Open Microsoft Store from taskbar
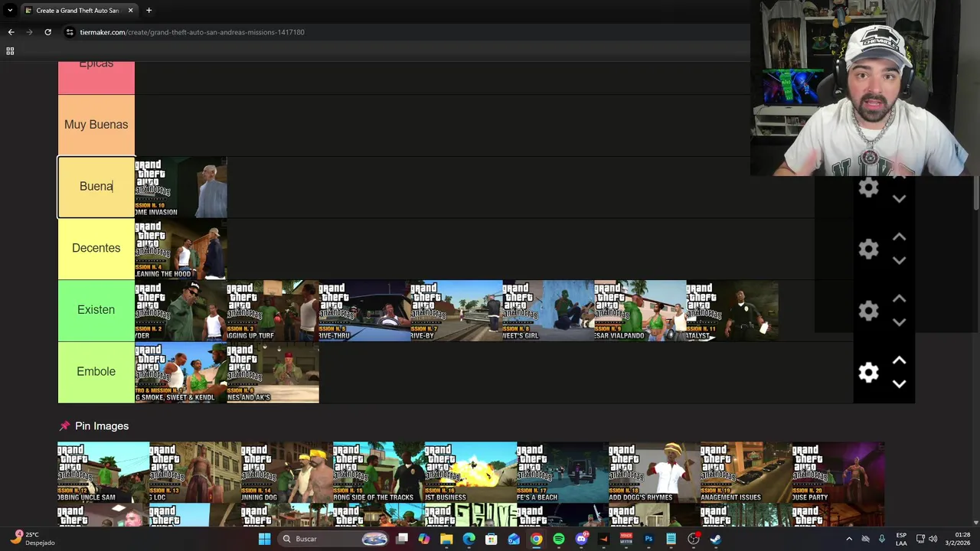The width and height of the screenshot is (980, 551). pos(491,539)
